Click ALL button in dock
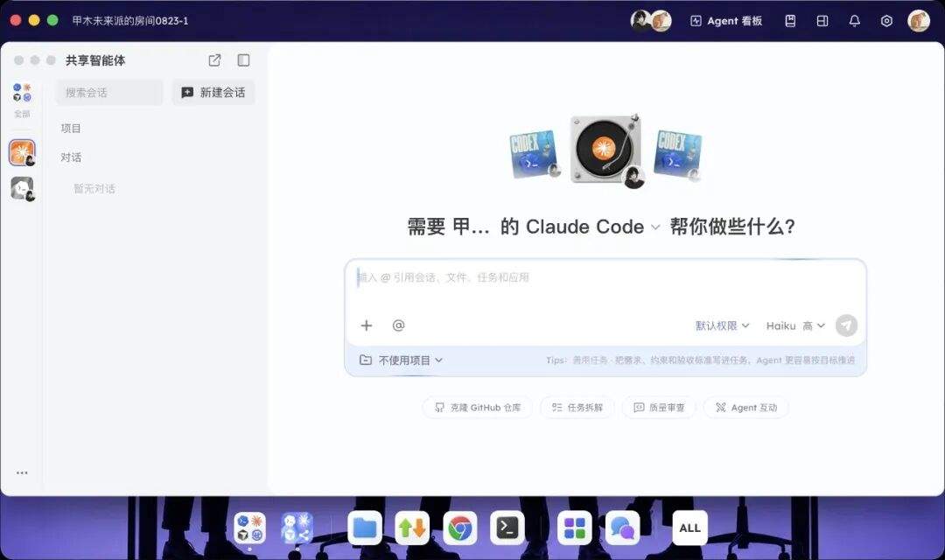 tap(690, 528)
